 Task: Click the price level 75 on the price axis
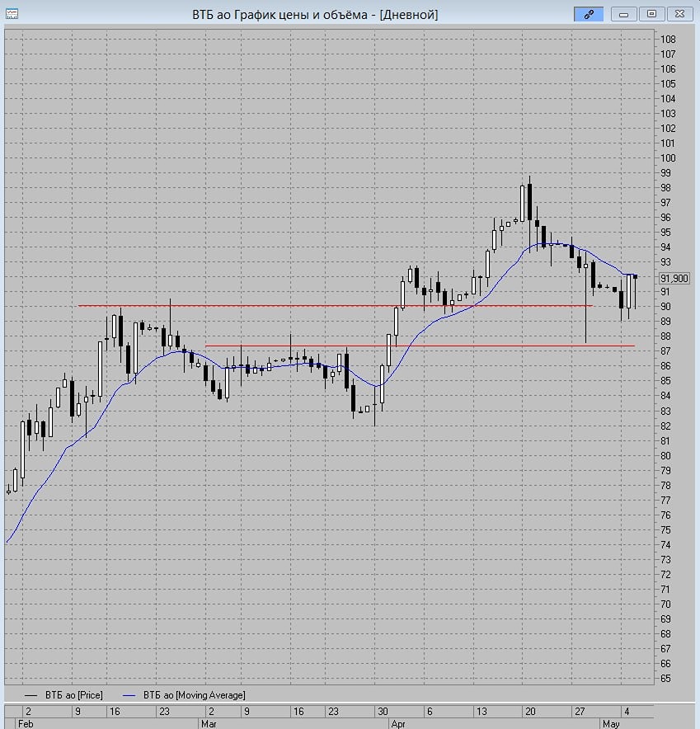(x=665, y=530)
